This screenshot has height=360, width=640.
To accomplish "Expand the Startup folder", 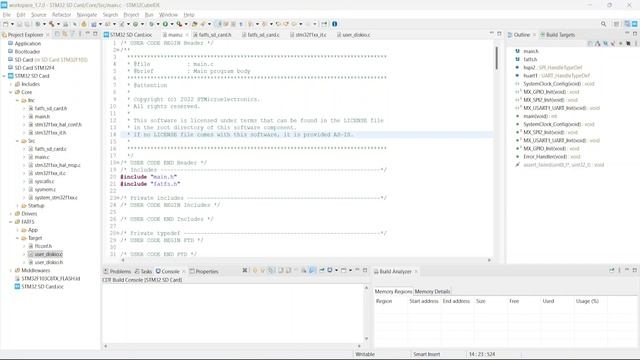I will (18, 206).
